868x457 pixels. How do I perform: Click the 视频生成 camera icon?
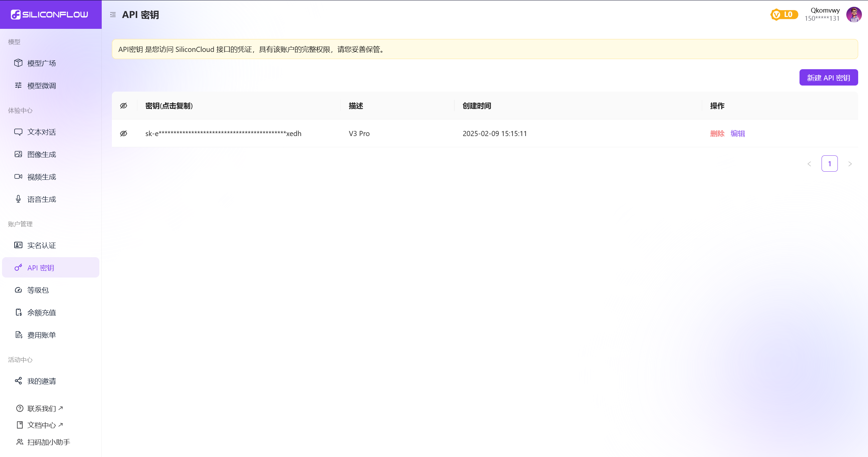pyautogui.click(x=18, y=176)
